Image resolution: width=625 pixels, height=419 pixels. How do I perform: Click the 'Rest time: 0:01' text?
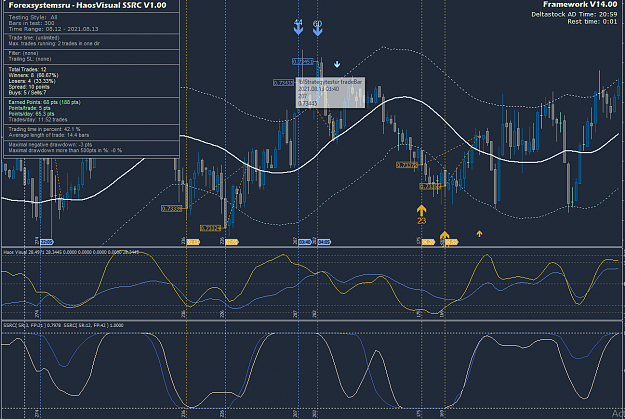592,22
